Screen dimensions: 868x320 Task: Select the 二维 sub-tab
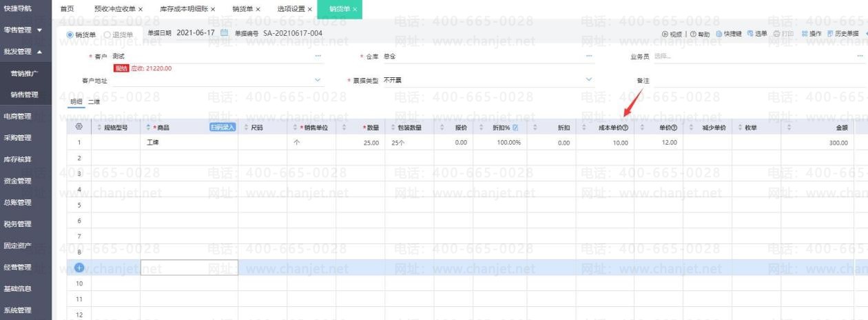93,101
